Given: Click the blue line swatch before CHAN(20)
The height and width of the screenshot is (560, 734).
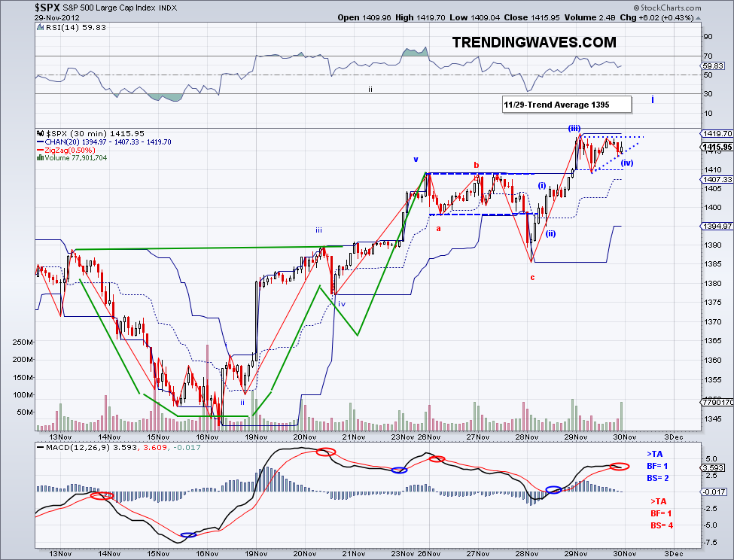Looking at the screenshot, I should pyautogui.click(x=40, y=142).
